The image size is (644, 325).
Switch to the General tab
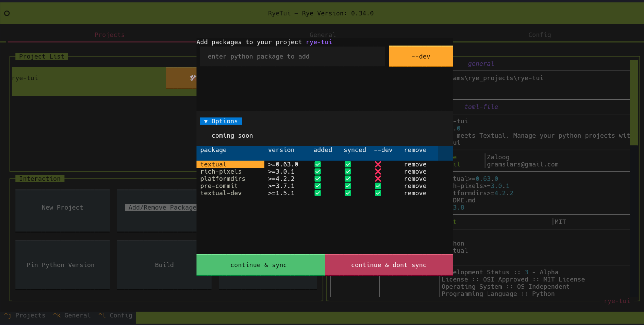point(323,35)
